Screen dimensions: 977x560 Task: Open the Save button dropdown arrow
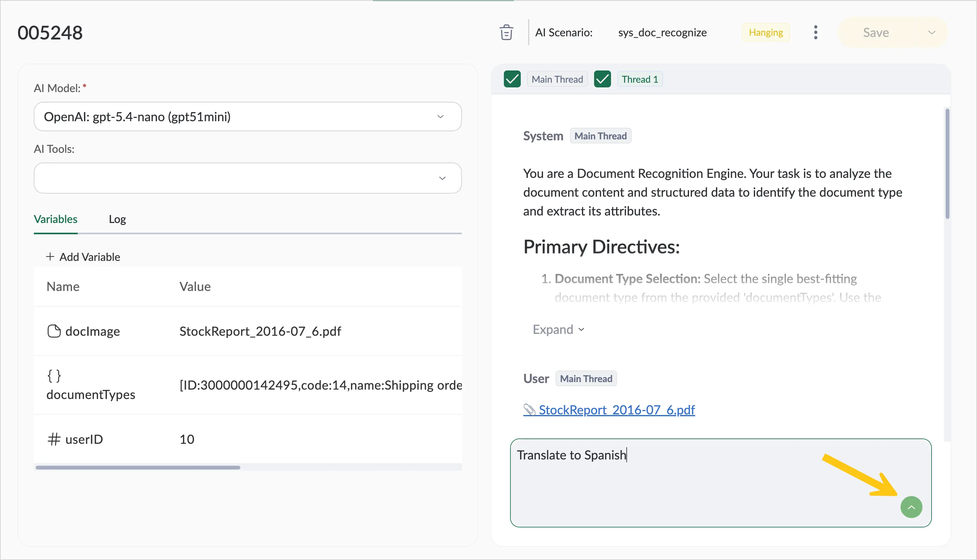click(x=931, y=32)
